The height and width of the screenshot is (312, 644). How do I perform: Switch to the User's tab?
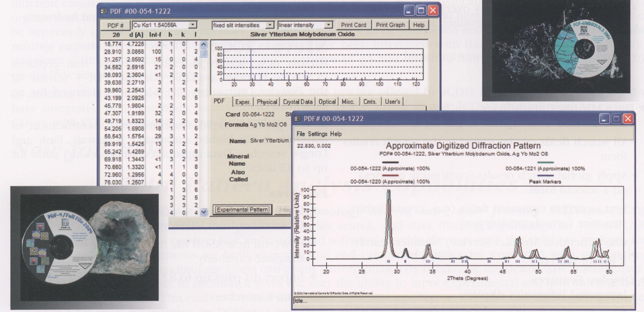coord(392,102)
